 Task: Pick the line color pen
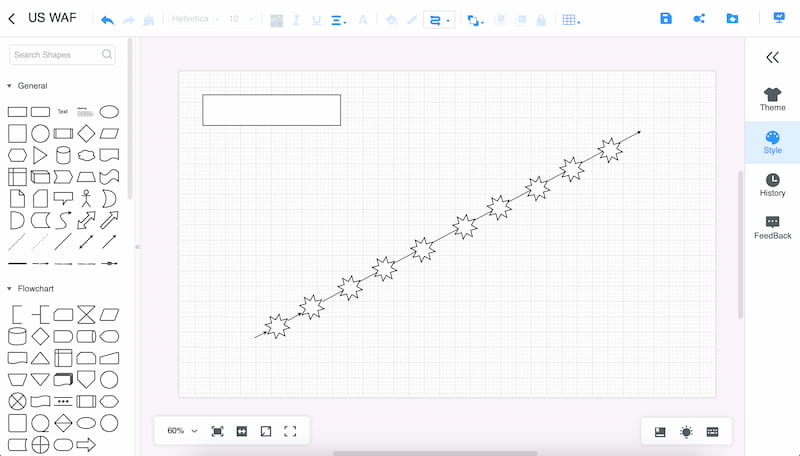pyautogui.click(x=412, y=20)
